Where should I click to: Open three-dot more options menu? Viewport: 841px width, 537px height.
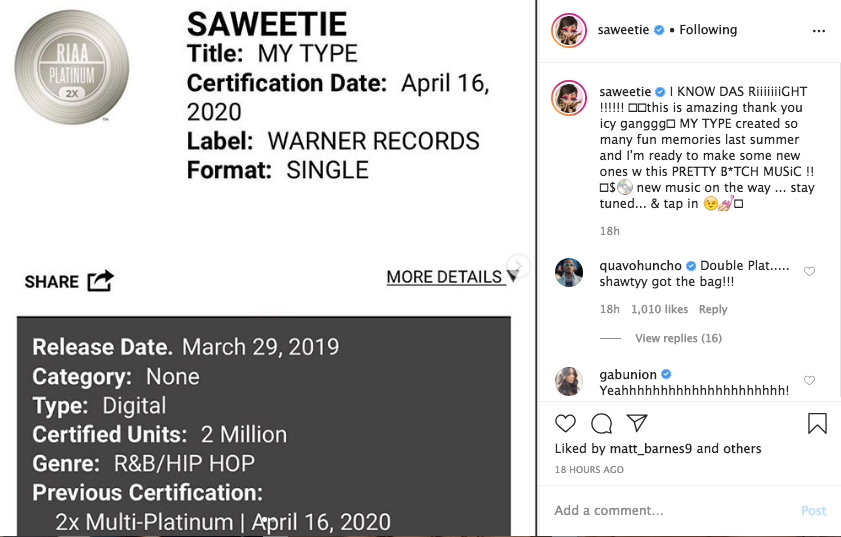click(x=819, y=31)
